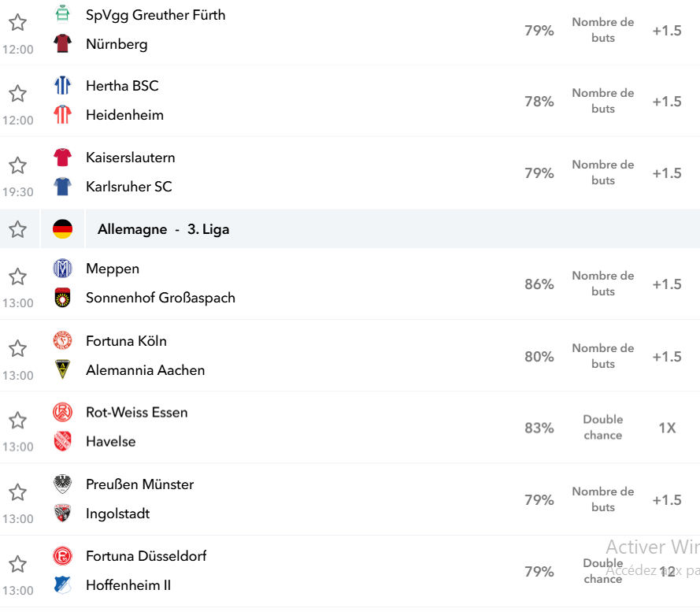Open the Hoffenheim II team link
This screenshot has height=612, width=700.
tap(128, 585)
